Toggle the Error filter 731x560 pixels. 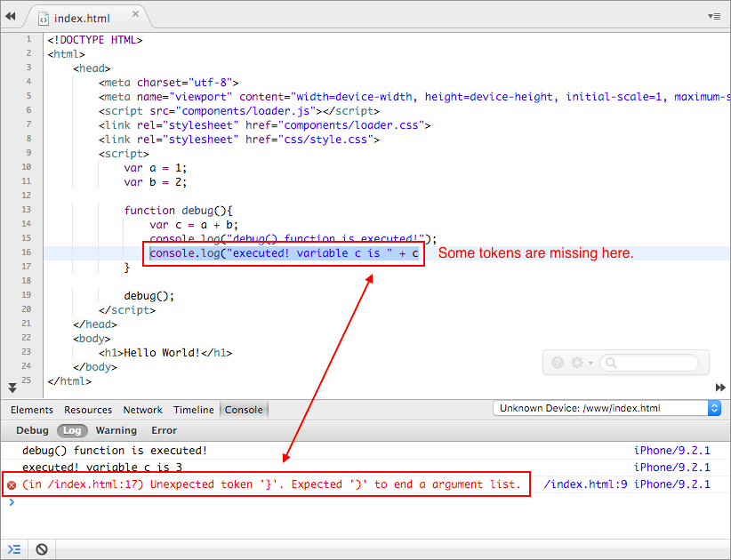tap(164, 430)
